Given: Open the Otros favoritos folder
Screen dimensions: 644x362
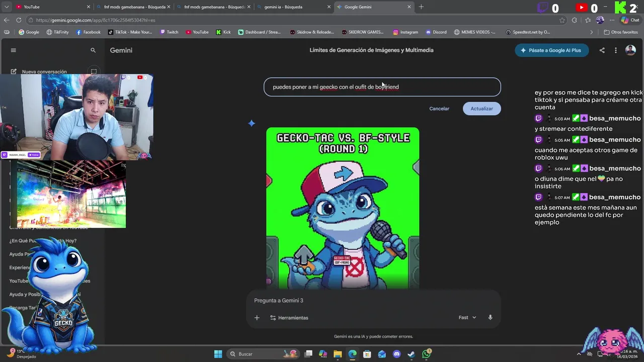Looking at the screenshot, I should pos(621,32).
